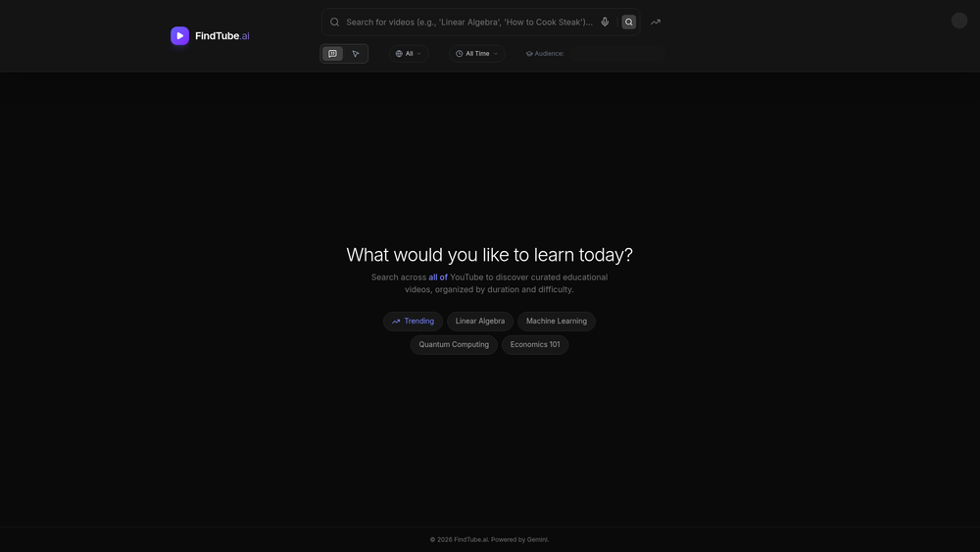This screenshot has width=980, height=552.
Task: Expand the 'All Time' date dropdown
Action: tap(477, 54)
